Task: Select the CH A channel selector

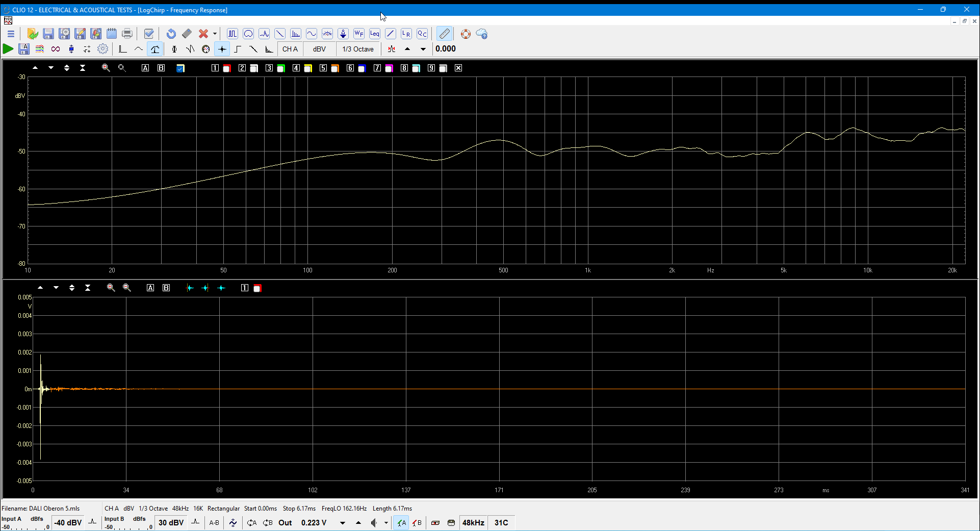Action: pyautogui.click(x=290, y=49)
